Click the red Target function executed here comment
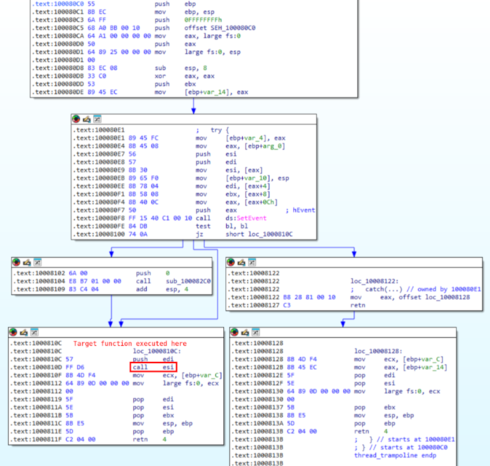Image resolution: width=490 pixels, height=466 pixels. pyautogui.click(x=130, y=343)
